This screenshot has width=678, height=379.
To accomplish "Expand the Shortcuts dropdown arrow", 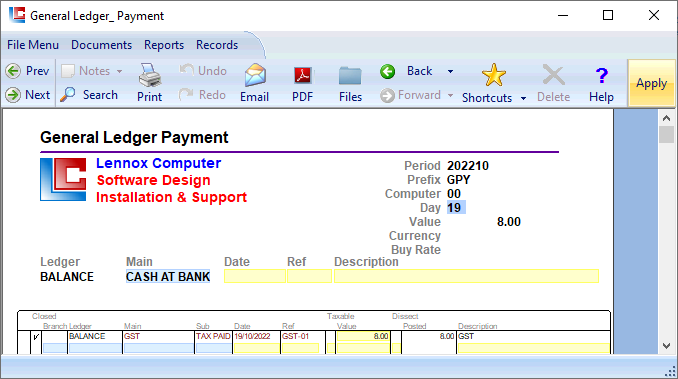I will [523, 98].
